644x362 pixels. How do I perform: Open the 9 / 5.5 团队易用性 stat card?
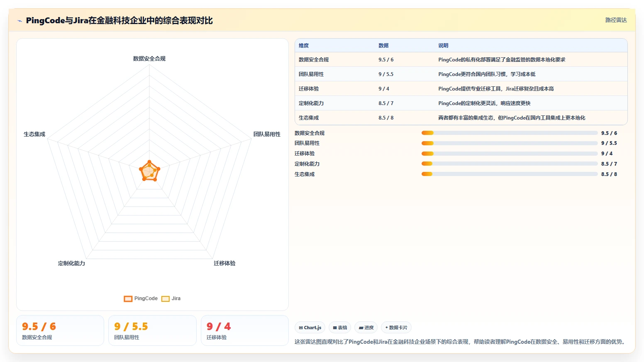coord(152,330)
